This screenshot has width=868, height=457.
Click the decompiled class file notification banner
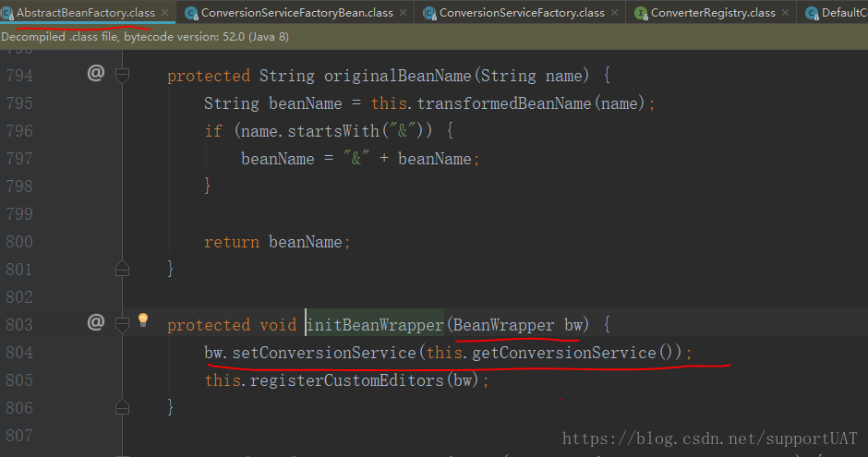[434, 37]
